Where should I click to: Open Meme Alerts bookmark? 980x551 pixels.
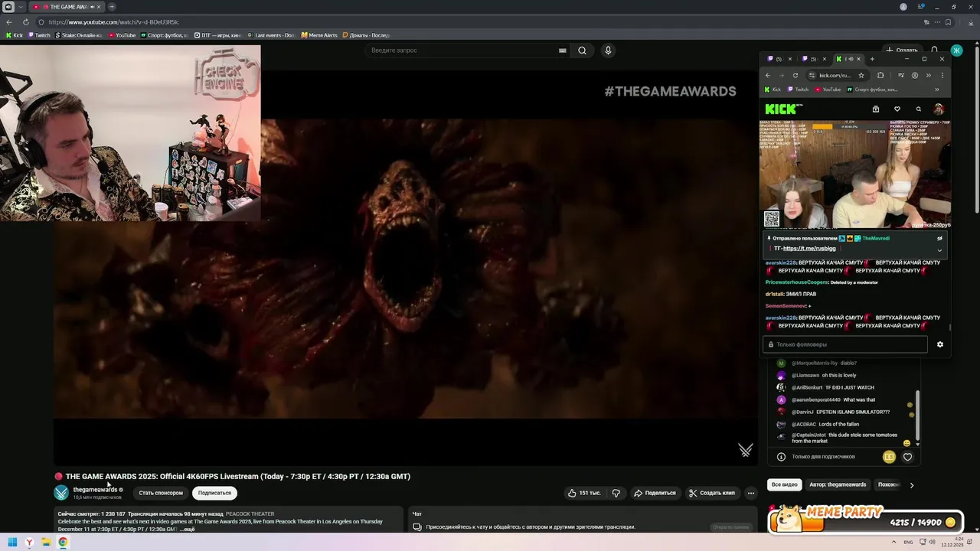click(x=319, y=35)
